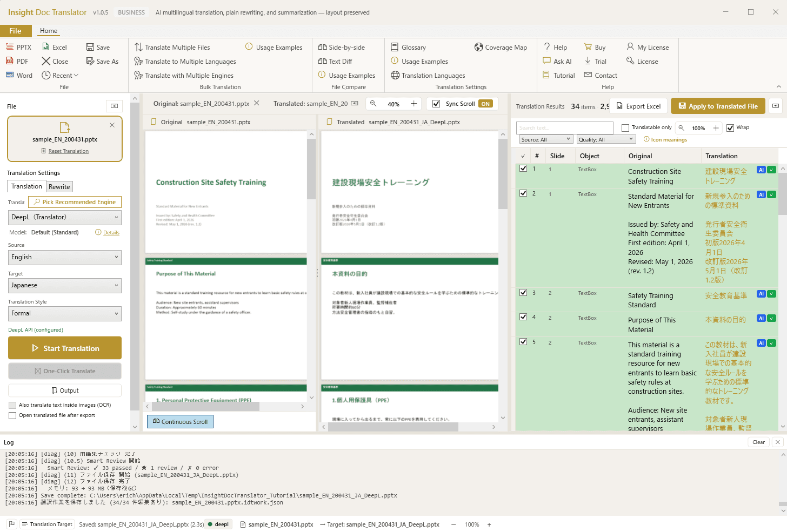
Task: Click the Start Translation button
Action: coord(65,348)
